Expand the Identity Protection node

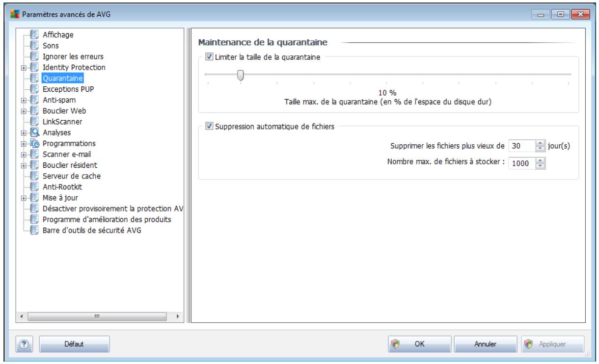pos(24,67)
